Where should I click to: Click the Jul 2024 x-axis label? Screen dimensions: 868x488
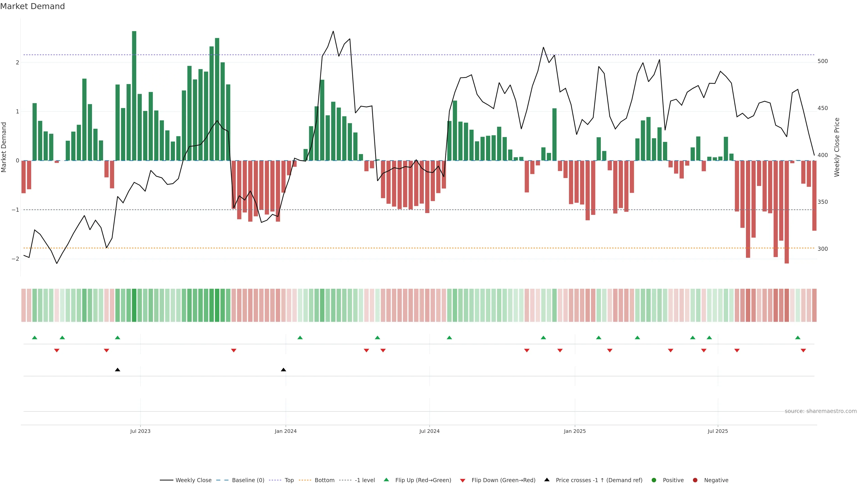pyautogui.click(x=429, y=431)
